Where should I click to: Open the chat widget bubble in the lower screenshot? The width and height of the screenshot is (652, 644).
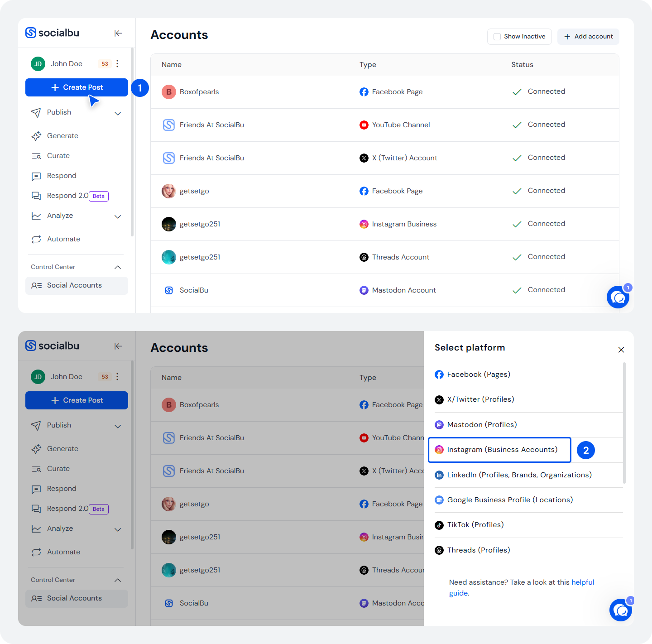621,610
